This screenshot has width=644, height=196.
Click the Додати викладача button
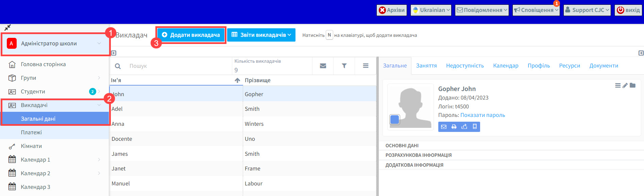191,35
